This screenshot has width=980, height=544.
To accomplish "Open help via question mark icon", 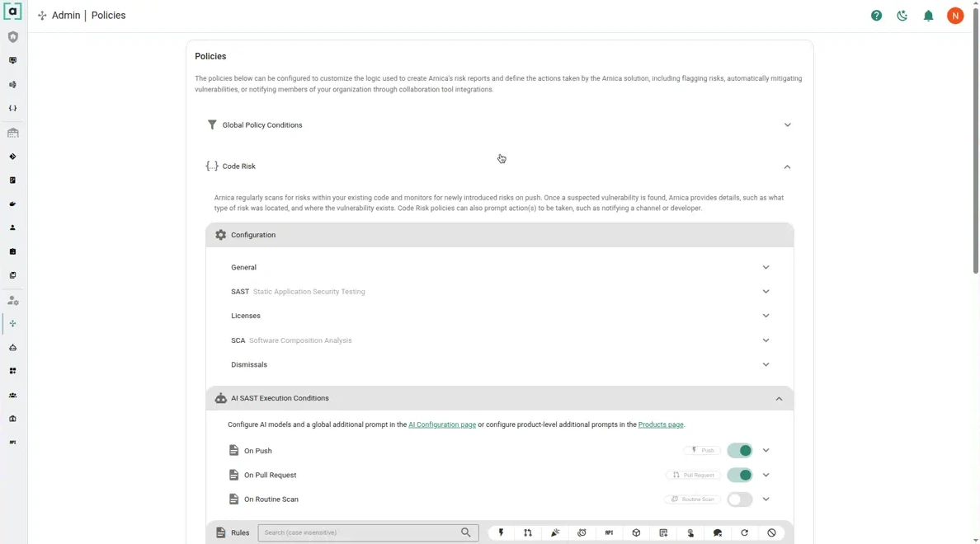I will coord(876,16).
